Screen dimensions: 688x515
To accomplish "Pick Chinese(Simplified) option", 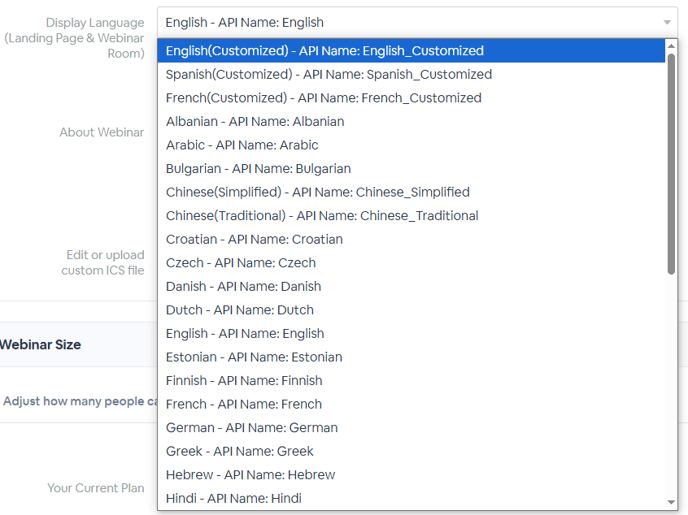I will coord(411,192).
